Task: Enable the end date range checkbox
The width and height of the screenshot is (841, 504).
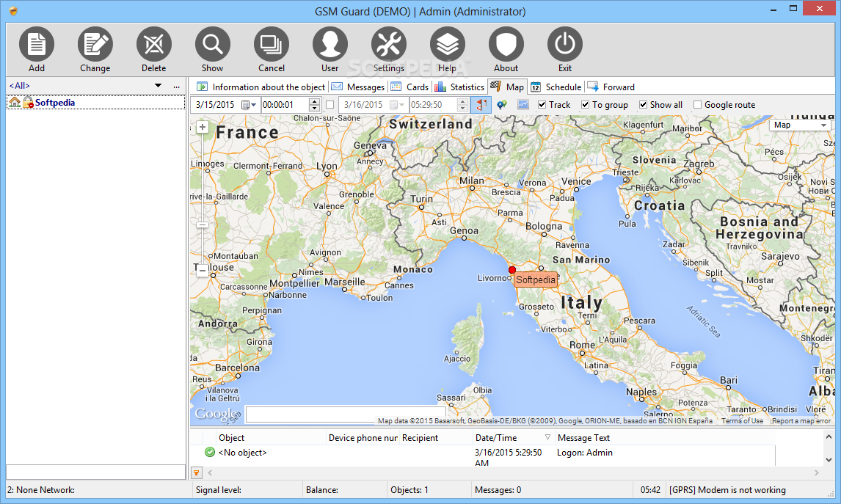Action: 330,105
